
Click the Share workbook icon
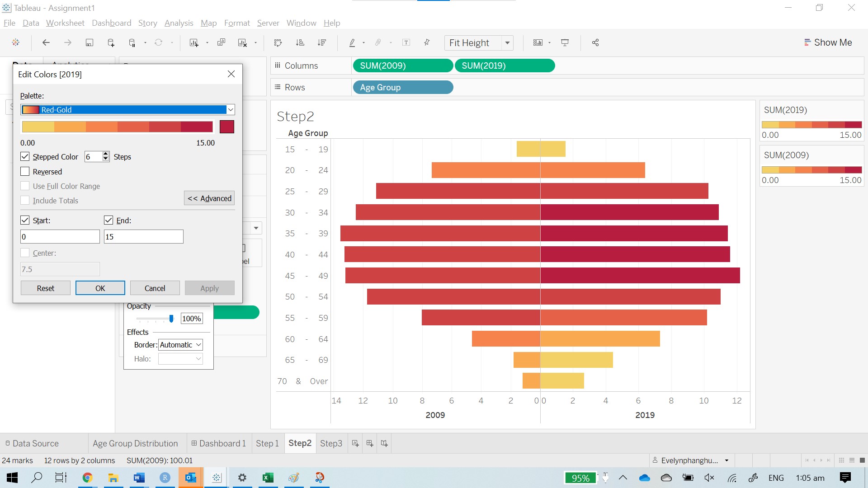(595, 42)
